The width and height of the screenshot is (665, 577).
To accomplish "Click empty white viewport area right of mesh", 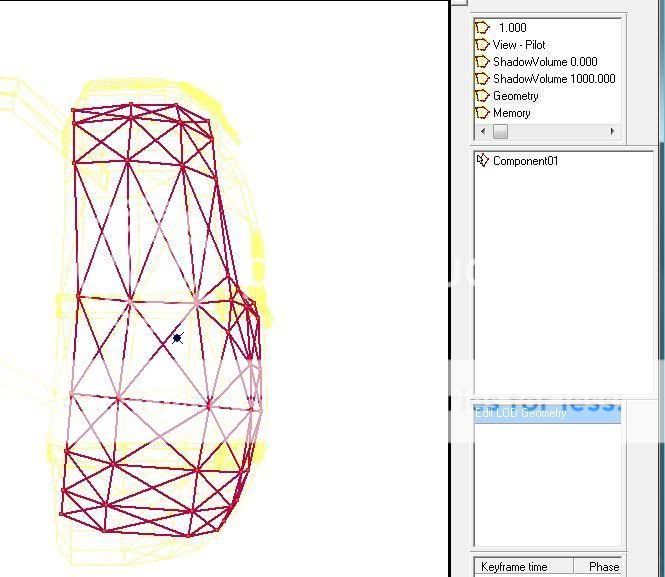I will coord(360,300).
